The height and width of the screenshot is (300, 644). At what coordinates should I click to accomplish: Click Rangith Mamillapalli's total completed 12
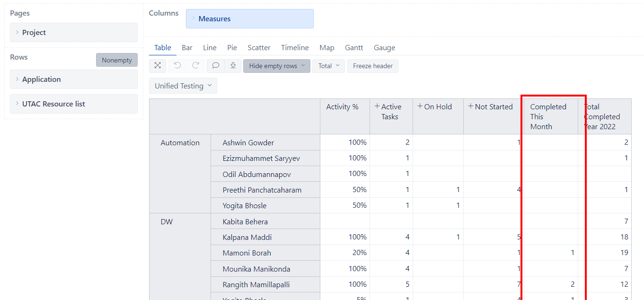point(624,284)
